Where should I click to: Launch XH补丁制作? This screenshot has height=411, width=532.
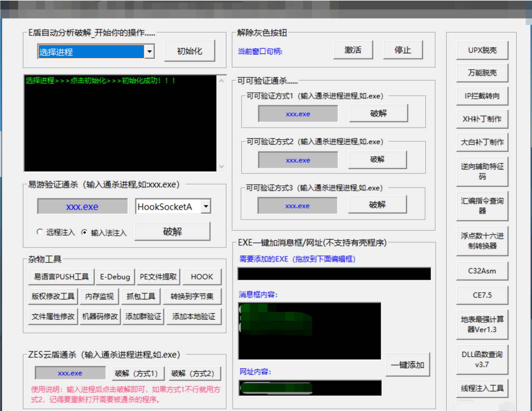(x=482, y=119)
